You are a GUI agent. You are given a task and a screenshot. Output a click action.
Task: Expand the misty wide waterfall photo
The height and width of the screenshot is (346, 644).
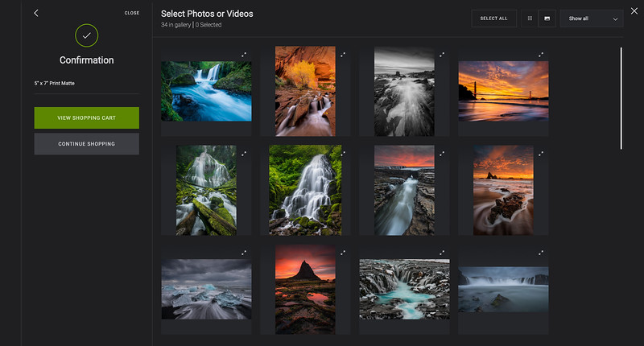tap(541, 253)
